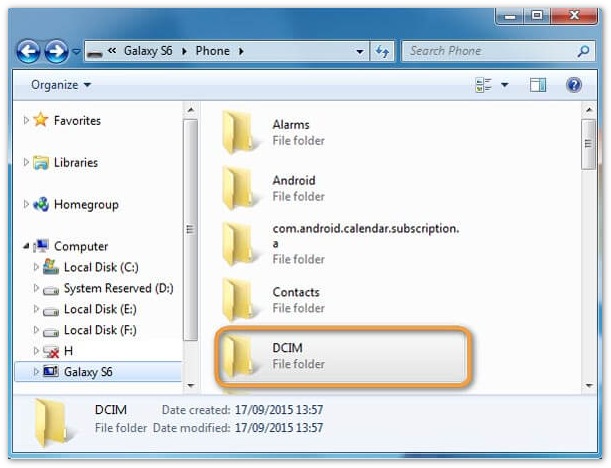Image resolution: width=611 pixels, height=468 pixels.
Task: Collapse the Computer tree node
Action: click(x=26, y=246)
